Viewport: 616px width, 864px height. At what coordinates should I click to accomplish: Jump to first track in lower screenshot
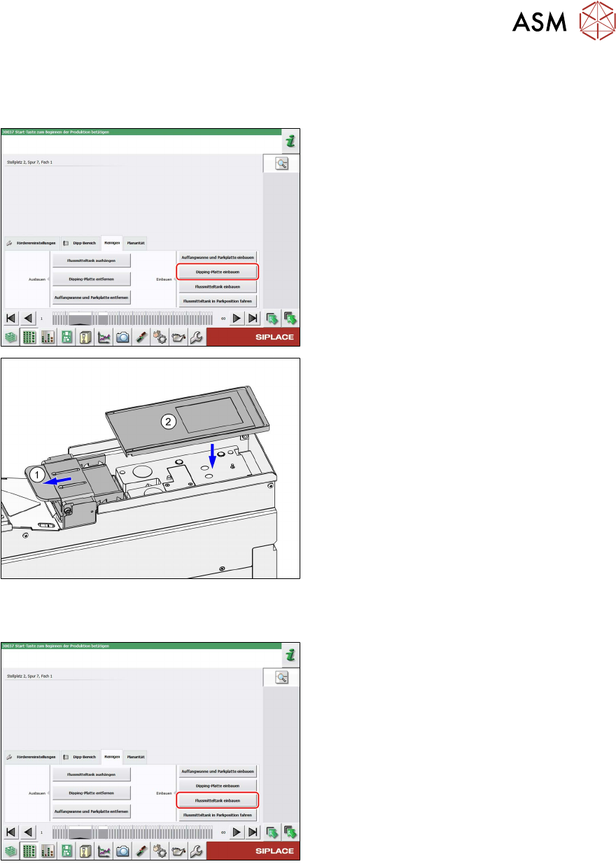pos(11,832)
